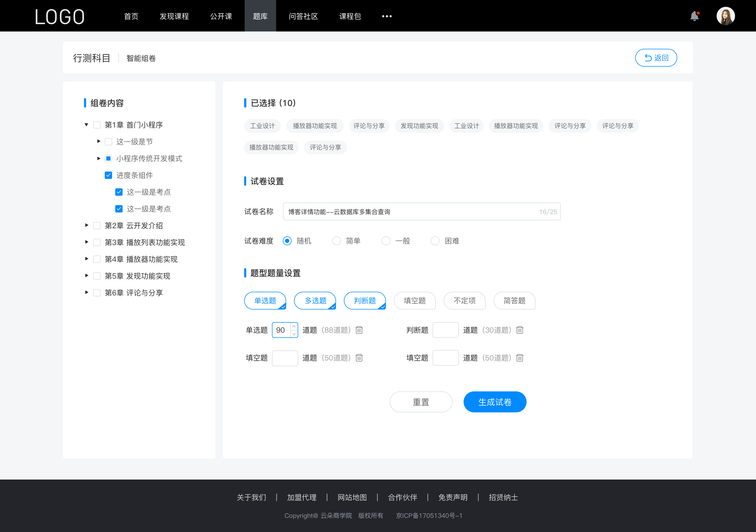Image resolution: width=756 pixels, height=532 pixels.
Task: Click the delete icon next to 填空题 row two
Action: point(519,358)
